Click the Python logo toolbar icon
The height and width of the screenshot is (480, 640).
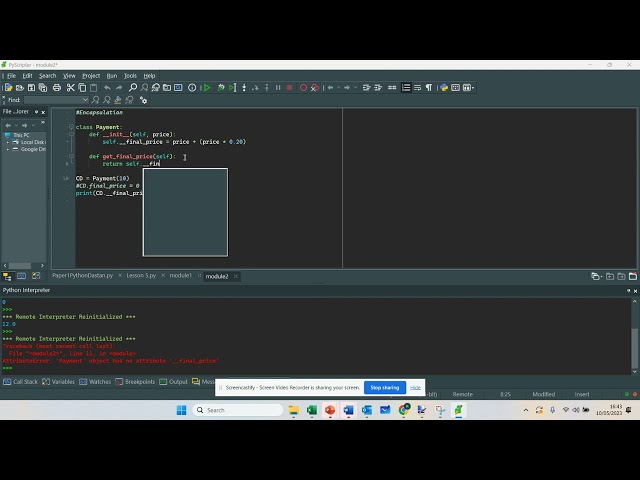(x=444, y=88)
